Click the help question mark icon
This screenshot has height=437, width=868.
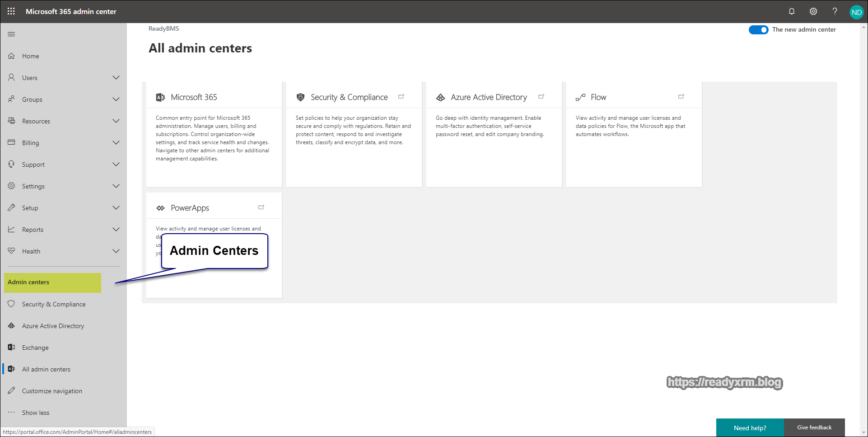835,11
